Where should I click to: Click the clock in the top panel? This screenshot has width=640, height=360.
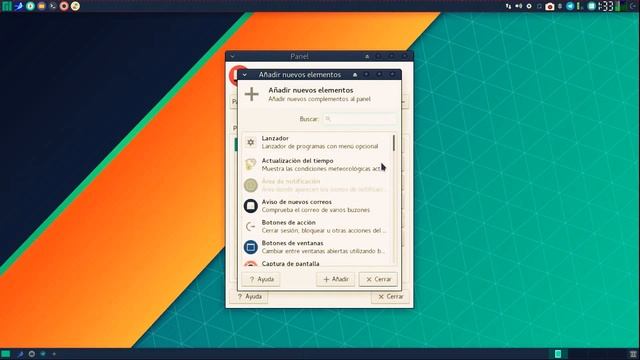606,6
